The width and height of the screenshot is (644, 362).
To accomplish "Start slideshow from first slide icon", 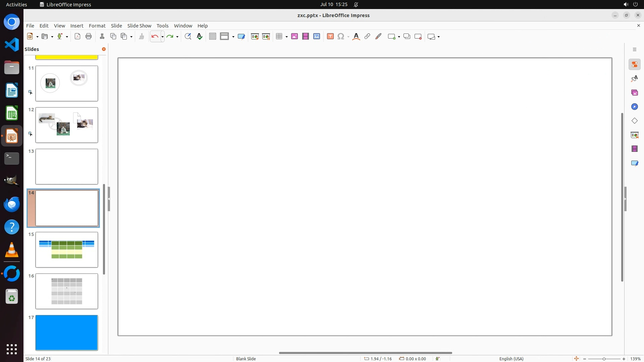I will [x=255, y=37].
